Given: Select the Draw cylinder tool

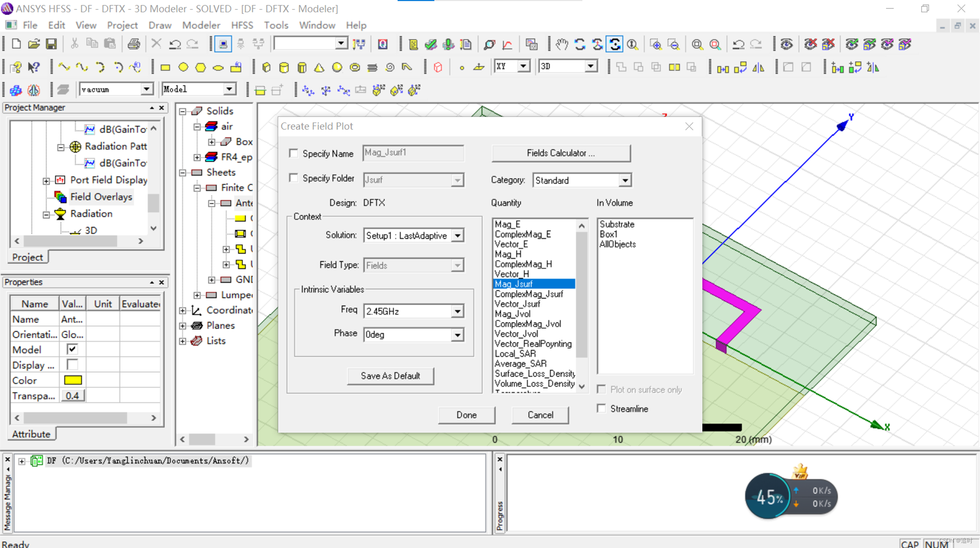Looking at the screenshot, I should pos(284,67).
